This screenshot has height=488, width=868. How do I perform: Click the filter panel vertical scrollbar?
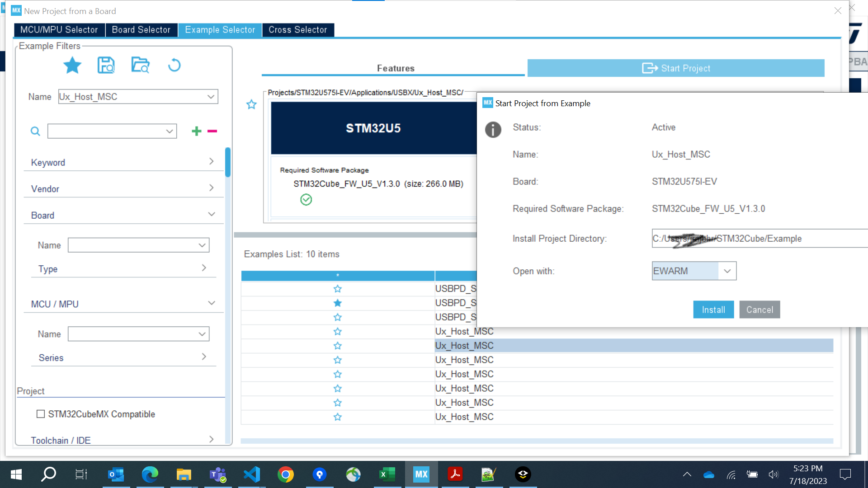click(x=228, y=163)
